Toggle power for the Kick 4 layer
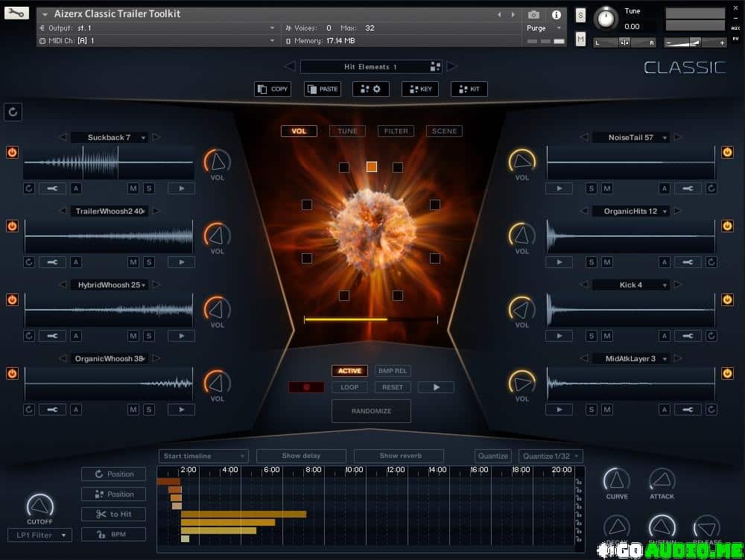This screenshot has height=560, width=745. [727, 299]
